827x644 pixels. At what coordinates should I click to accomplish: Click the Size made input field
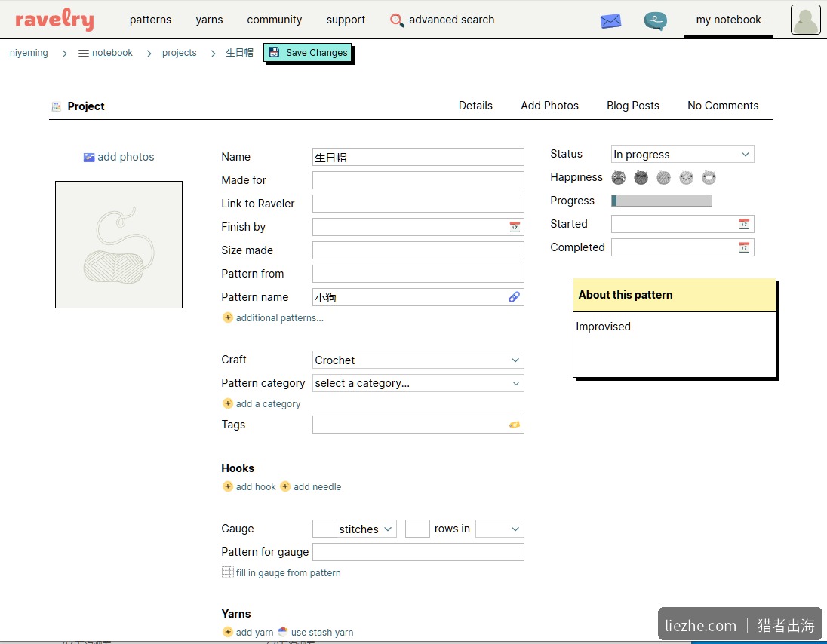click(x=418, y=250)
